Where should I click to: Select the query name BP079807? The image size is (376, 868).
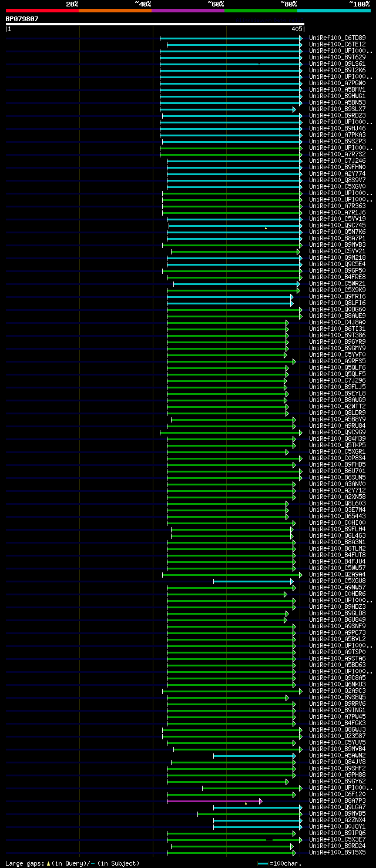click(22, 19)
